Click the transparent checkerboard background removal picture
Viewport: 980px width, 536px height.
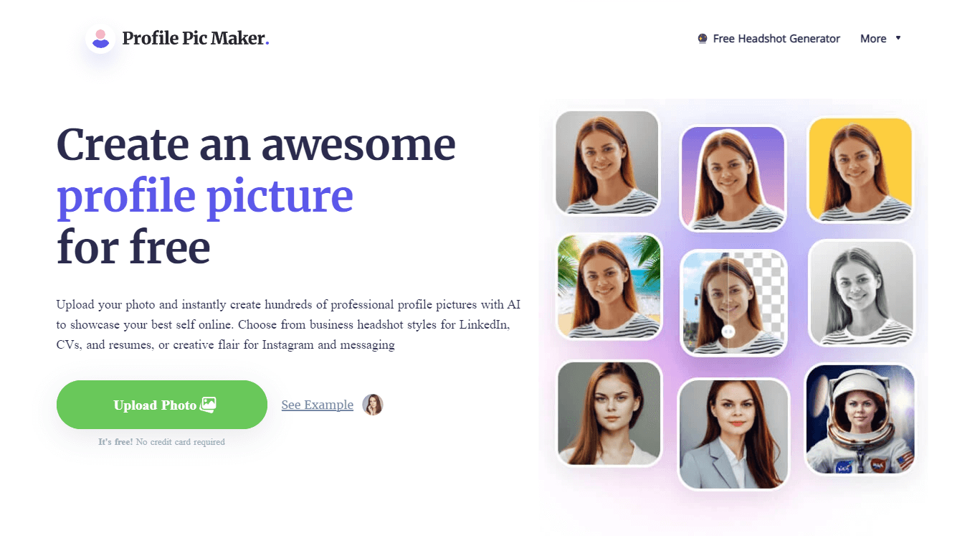click(734, 303)
